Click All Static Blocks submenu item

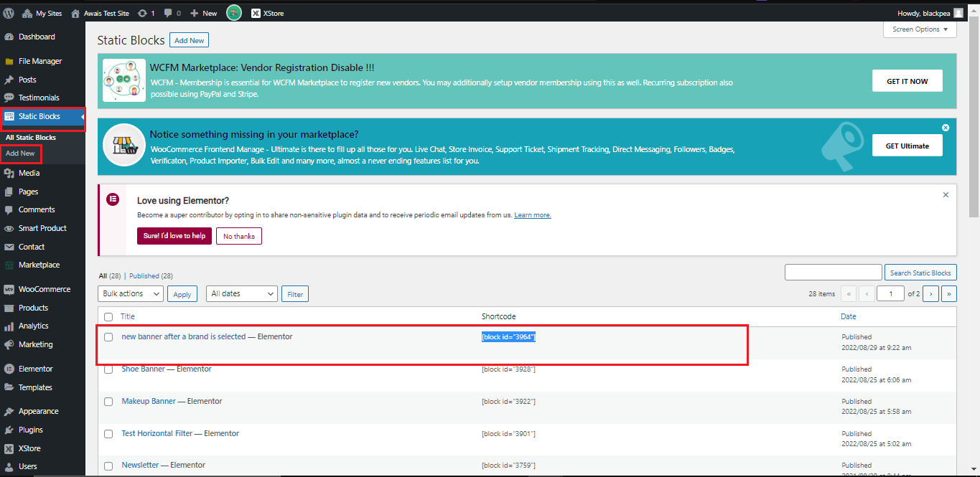(31, 137)
